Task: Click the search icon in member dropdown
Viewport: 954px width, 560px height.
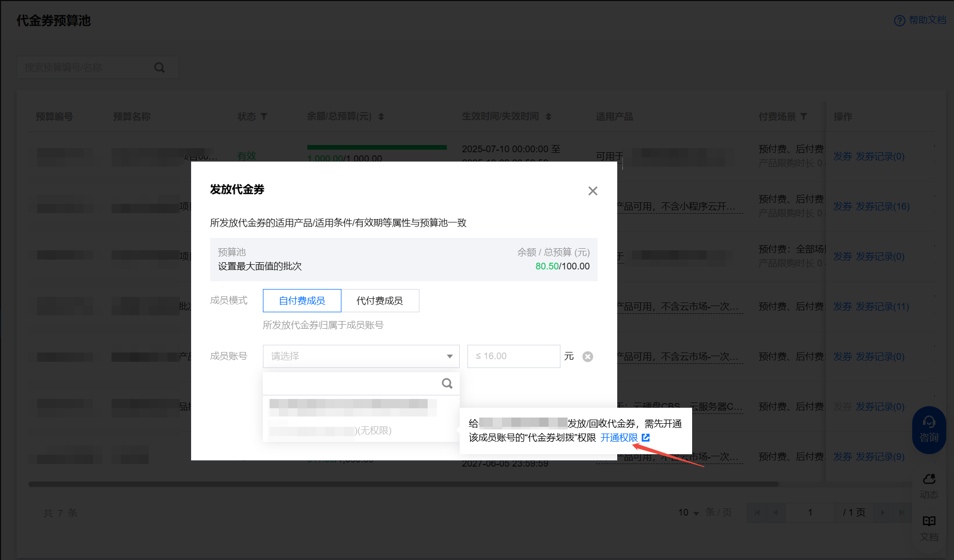Action: 447,383
